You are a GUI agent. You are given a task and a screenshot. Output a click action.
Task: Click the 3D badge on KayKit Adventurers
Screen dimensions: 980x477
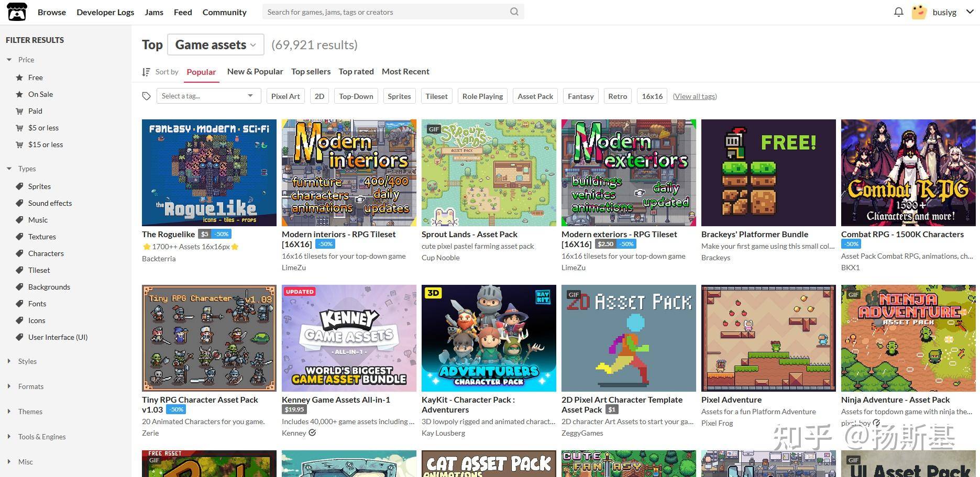tap(433, 293)
